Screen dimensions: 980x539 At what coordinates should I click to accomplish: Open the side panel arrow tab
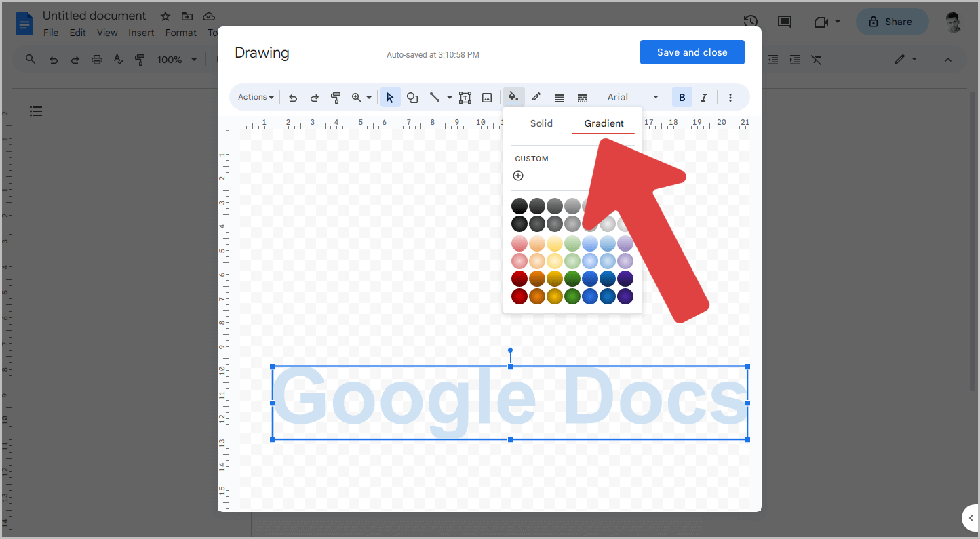coord(971,518)
